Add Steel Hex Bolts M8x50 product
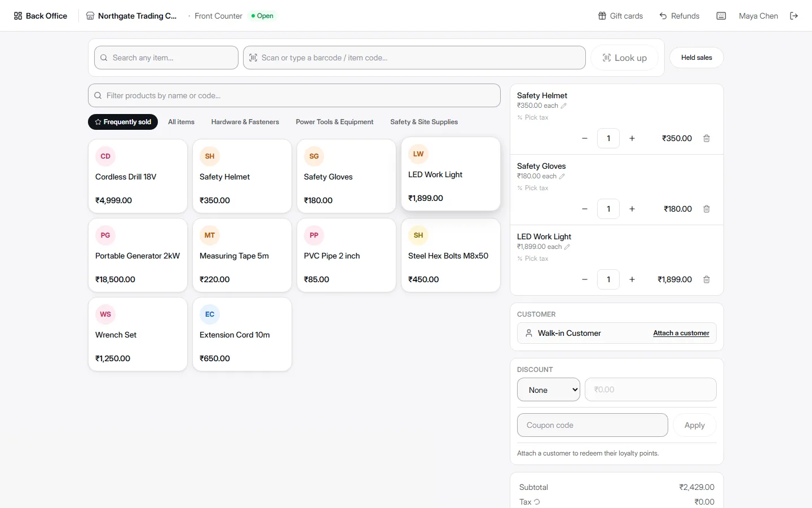This screenshot has width=812, height=508. [451, 255]
